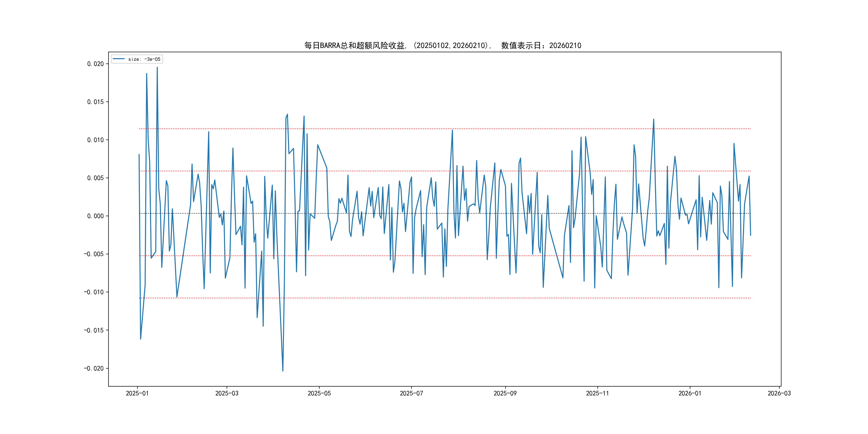Click the 2025-07 x-axis tick label
868x434 pixels.
click(x=411, y=393)
